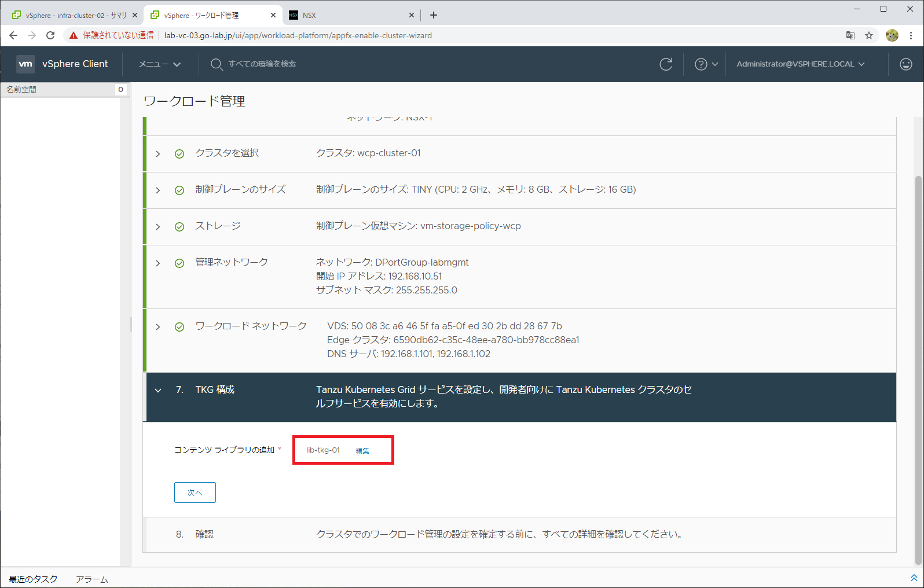
Task: Open the Administrator@VSPHERE.LOCAL user menu
Action: 801,64
